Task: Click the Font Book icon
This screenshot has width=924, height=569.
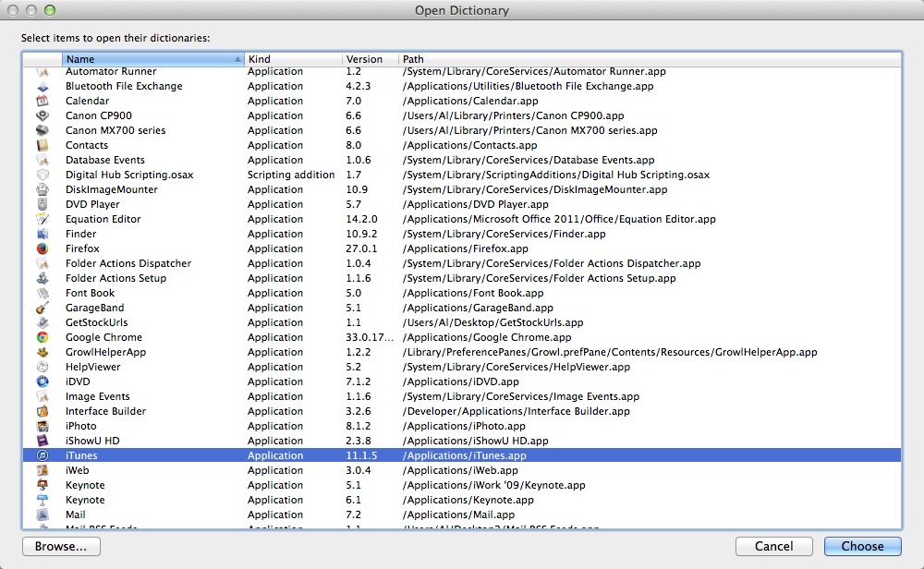Action: point(43,294)
